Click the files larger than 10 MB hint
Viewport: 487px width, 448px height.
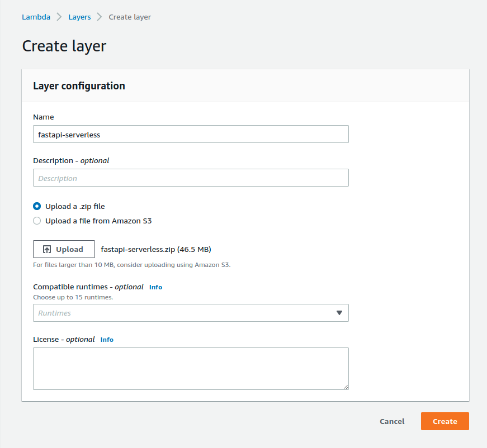click(132, 265)
